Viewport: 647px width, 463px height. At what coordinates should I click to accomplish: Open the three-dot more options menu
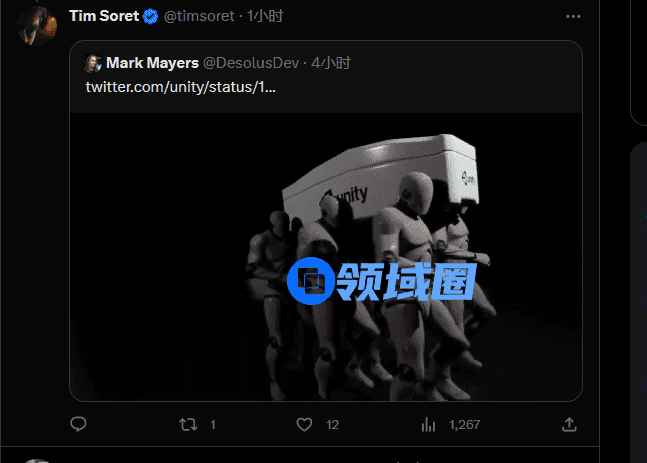pyautogui.click(x=573, y=17)
